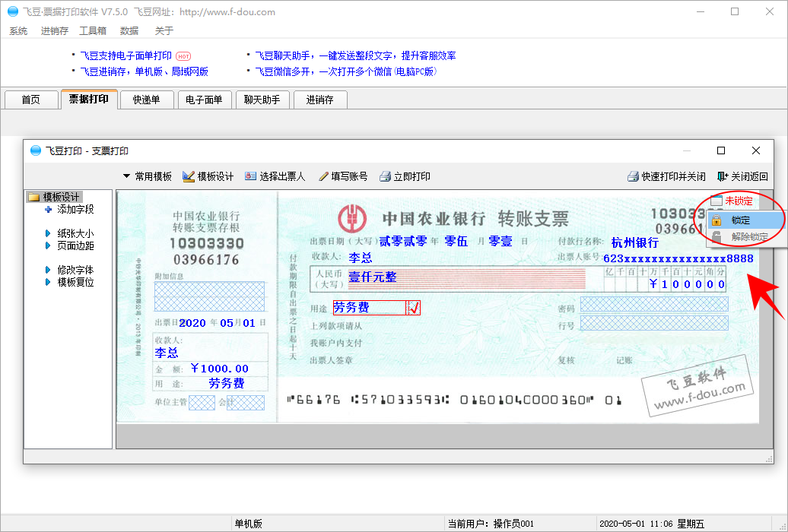Image resolution: width=788 pixels, height=532 pixels.
Task: Click the pencil icon for 填写账号
Action: (324, 176)
